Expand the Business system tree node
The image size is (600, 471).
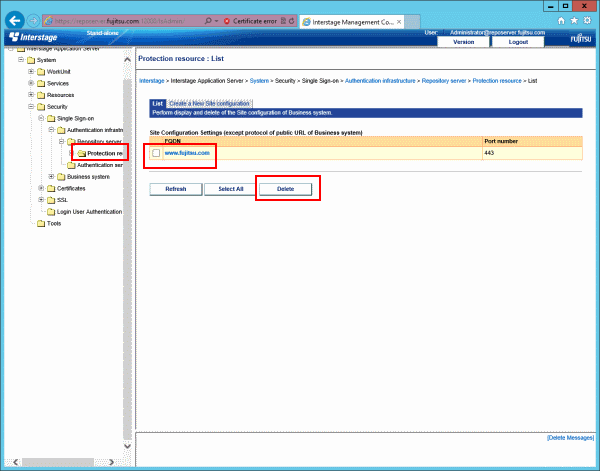tap(51, 176)
